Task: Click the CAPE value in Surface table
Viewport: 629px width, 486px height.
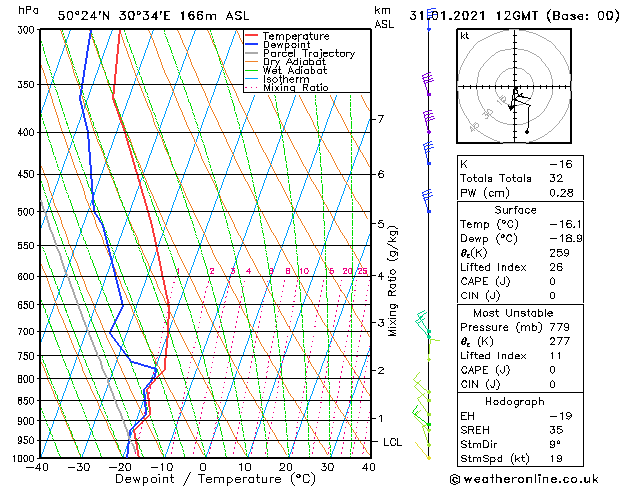Action: point(552,281)
